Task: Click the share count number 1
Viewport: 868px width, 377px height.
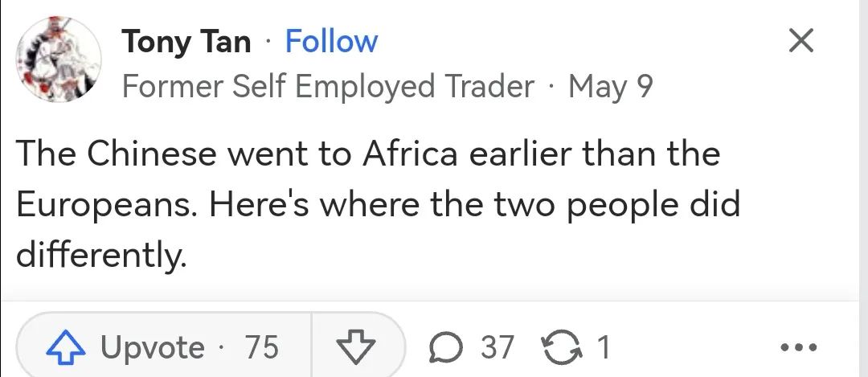Action: click(x=603, y=347)
